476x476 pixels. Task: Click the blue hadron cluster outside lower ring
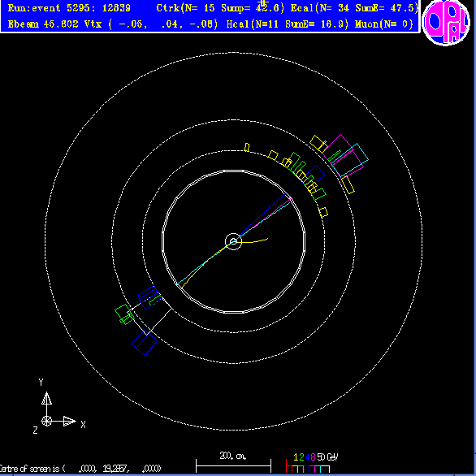(x=145, y=343)
